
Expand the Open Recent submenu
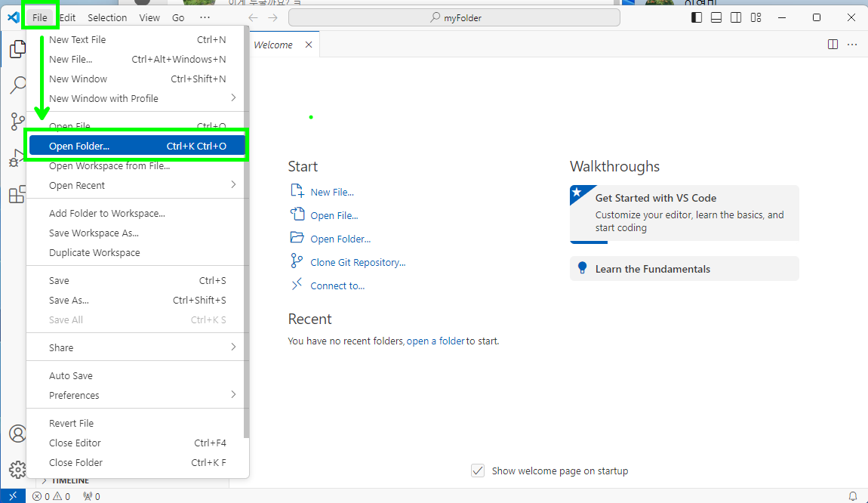coord(136,186)
